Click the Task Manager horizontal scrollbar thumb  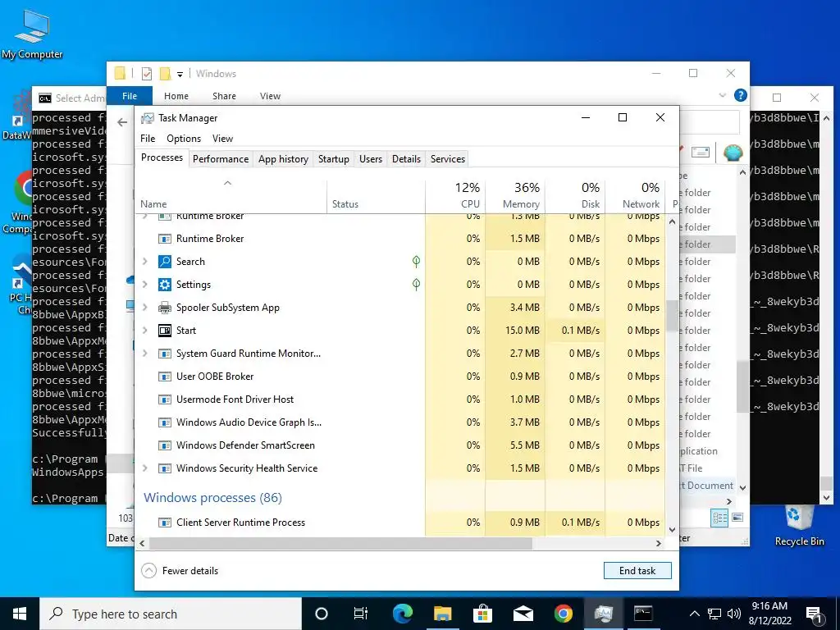coord(340,543)
